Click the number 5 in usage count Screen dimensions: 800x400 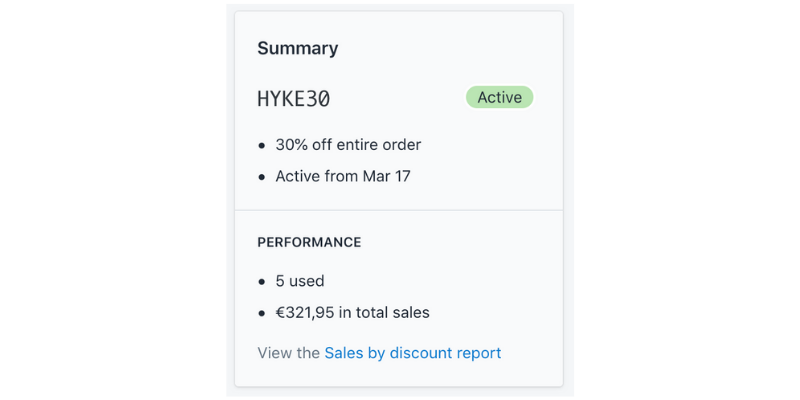click(280, 281)
